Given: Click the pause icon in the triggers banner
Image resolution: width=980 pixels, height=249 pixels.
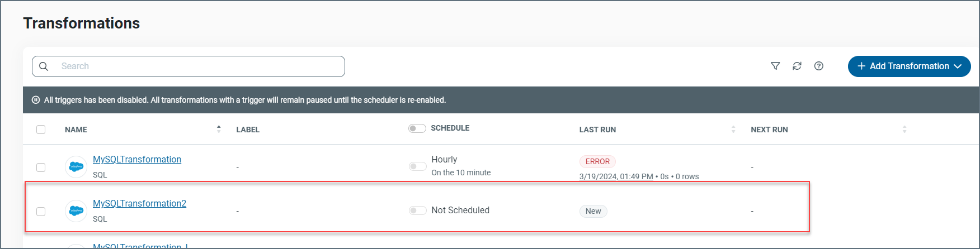Looking at the screenshot, I should click(36, 100).
